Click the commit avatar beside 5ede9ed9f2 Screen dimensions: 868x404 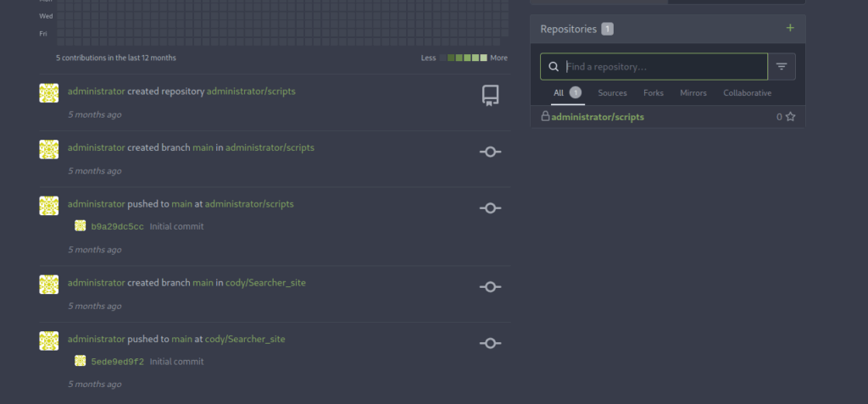click(x=81, y=361)
